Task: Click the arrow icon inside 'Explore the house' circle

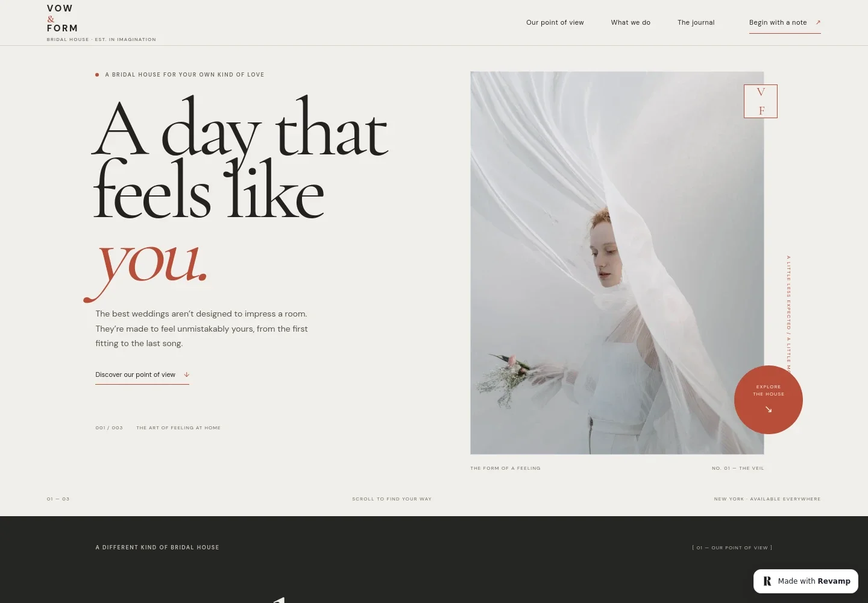Action: pos(769,409)
